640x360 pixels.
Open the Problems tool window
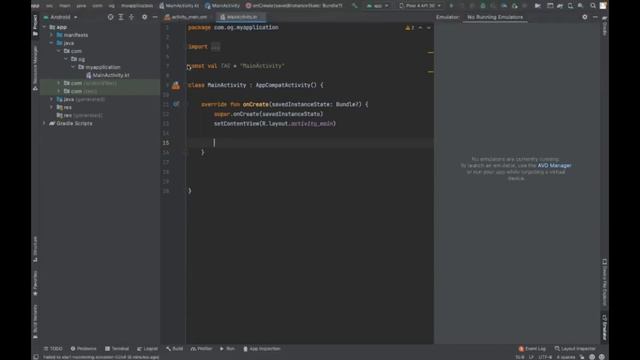83,349
